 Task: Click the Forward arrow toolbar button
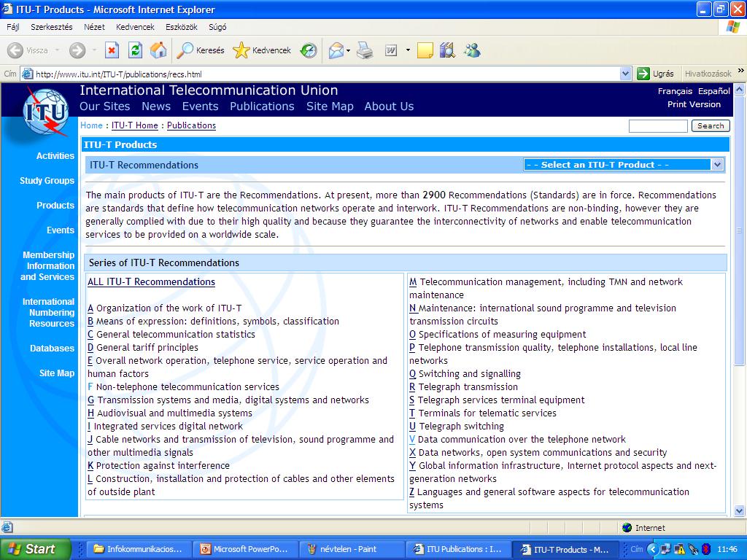coord(77,50)
